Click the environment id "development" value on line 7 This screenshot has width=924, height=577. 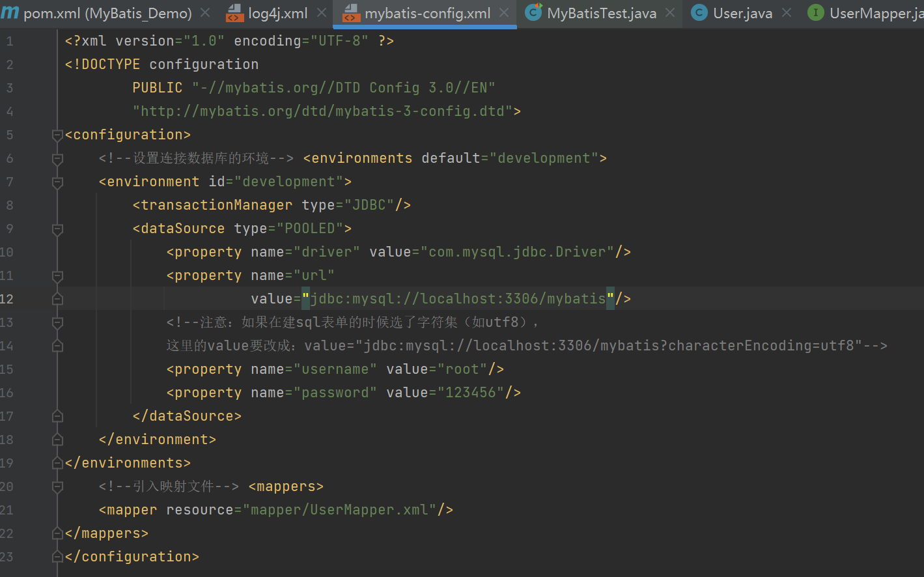click(289, 182)
